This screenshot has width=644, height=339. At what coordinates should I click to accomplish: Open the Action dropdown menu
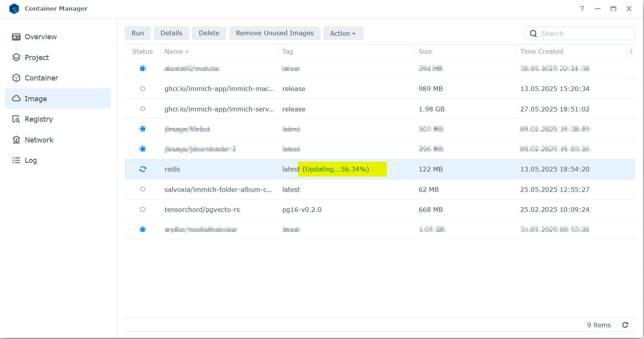[343, 33]
